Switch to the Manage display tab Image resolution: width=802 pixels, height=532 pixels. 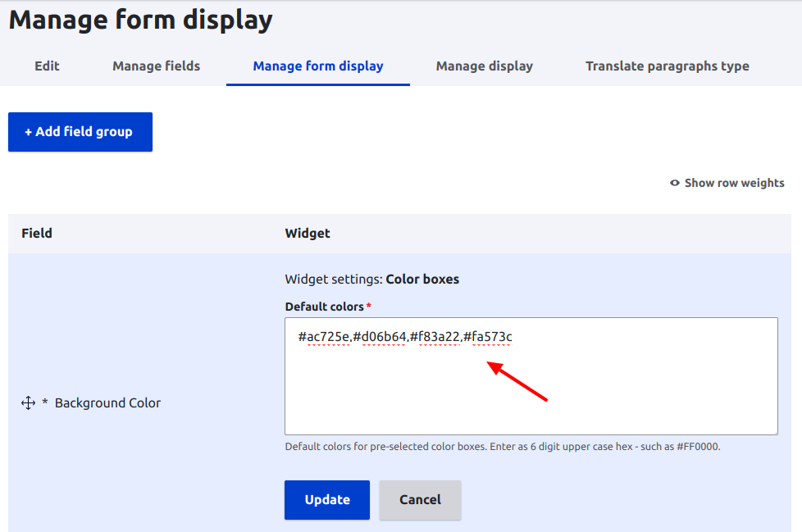click(484, 66)
